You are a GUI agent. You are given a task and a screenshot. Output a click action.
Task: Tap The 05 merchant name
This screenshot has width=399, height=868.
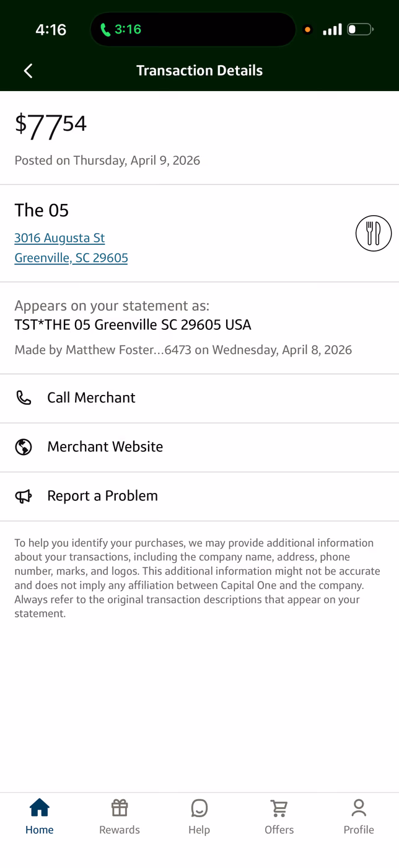point(42,210)
